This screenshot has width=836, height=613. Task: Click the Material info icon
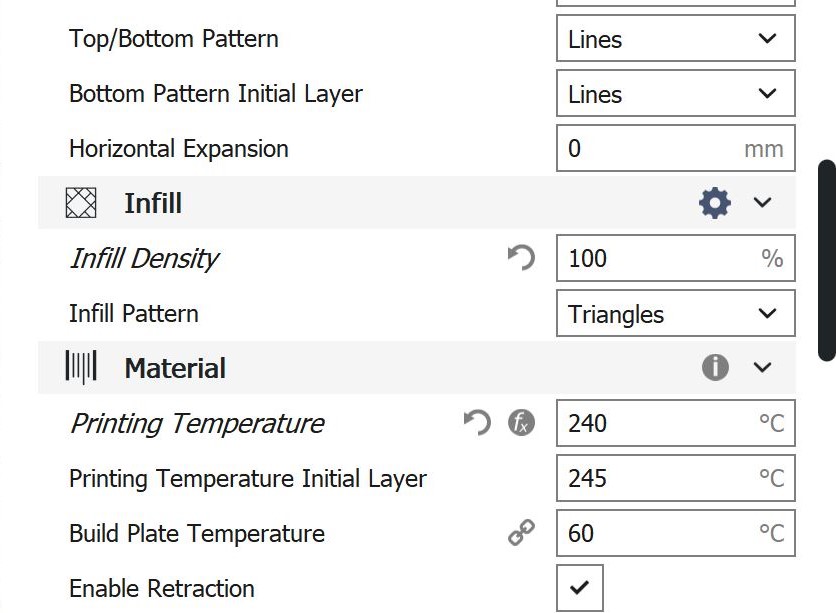point(714,368)
